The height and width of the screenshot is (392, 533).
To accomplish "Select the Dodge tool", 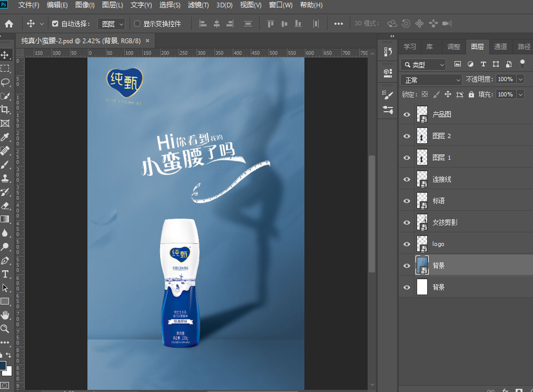I will 5,247.
